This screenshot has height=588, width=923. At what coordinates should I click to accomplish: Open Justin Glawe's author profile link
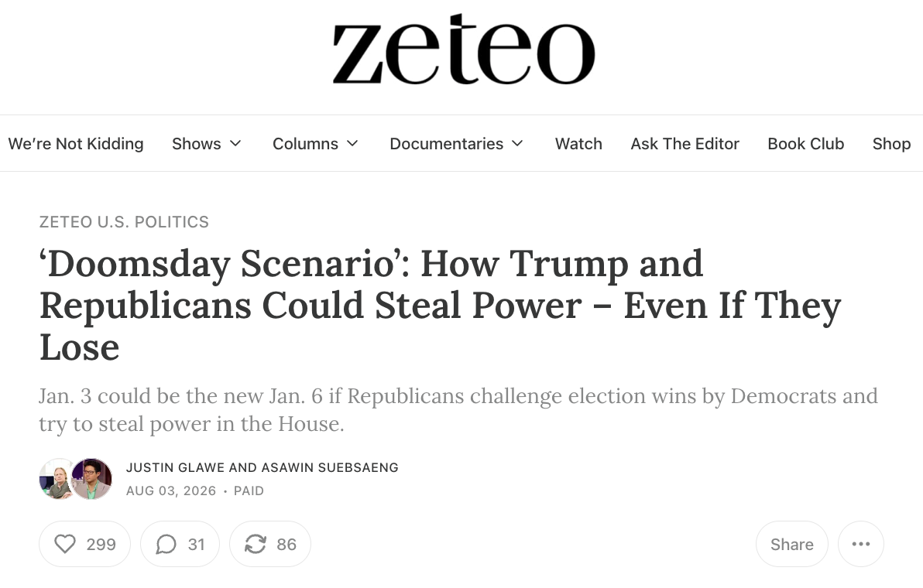coord(176,467)
